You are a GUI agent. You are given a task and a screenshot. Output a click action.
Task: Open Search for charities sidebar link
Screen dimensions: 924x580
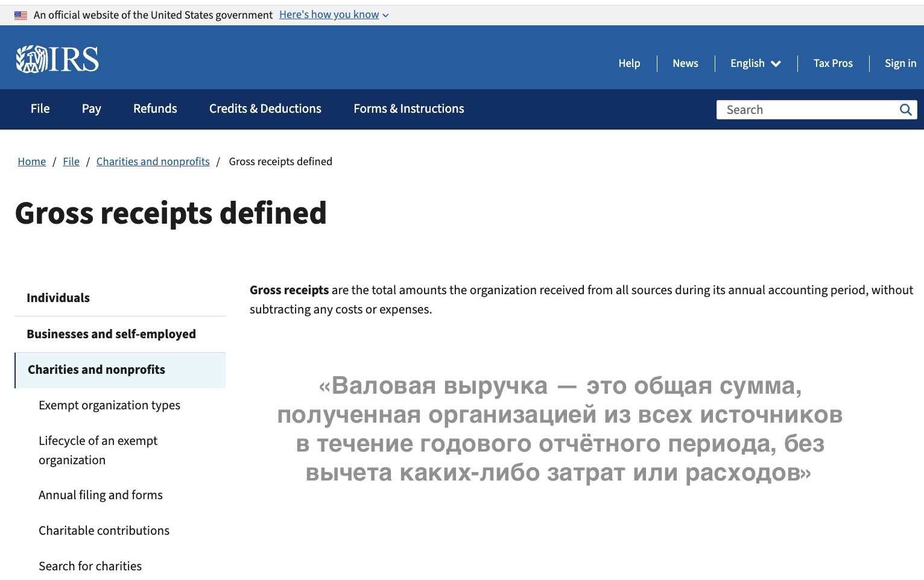pyautogui.click(x=90, y=566)
